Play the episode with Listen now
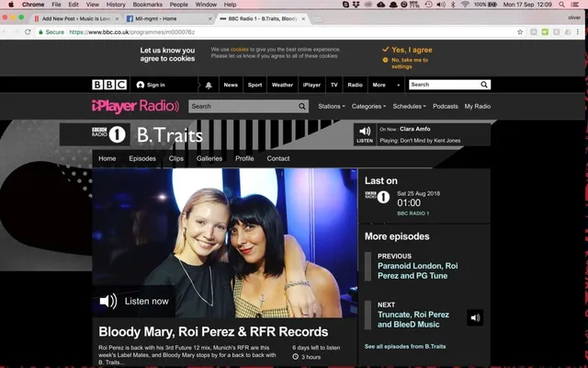588x368 pixels. pos(134,301)
